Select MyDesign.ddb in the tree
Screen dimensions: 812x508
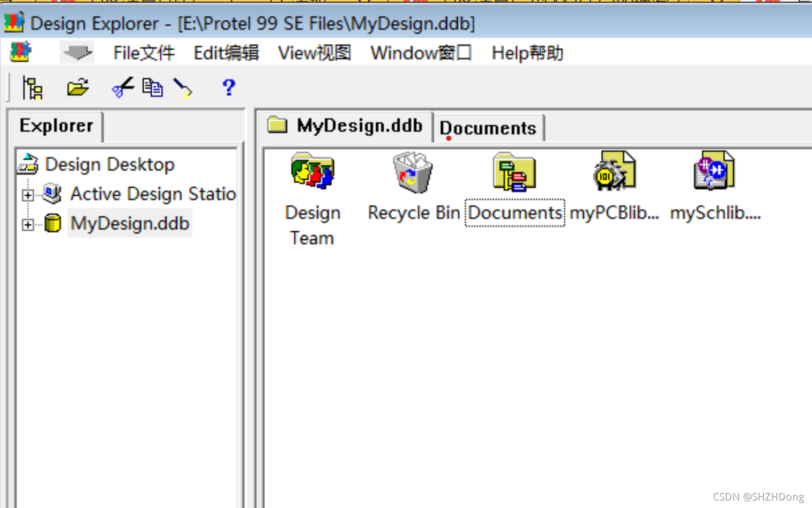pos(130,223)
